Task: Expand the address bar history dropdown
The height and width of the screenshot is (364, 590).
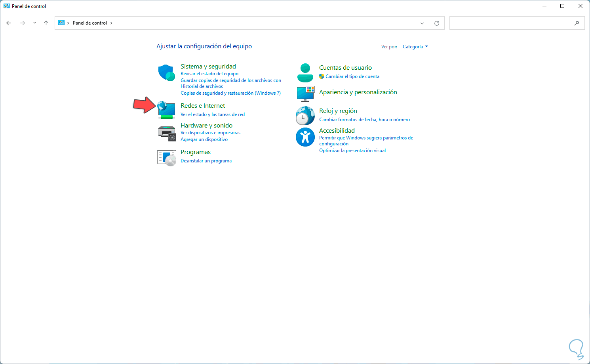Action: coord(422,23)
